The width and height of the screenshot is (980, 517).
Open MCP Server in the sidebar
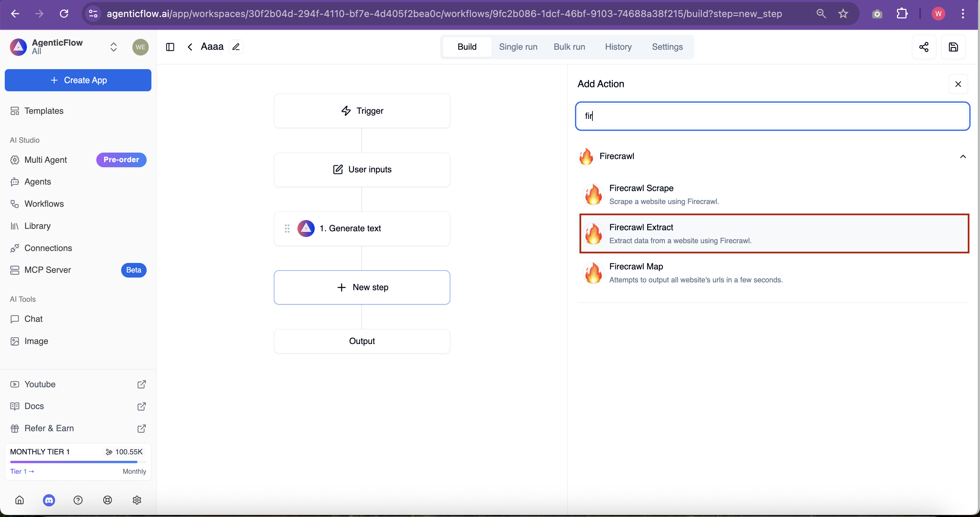click(x=48, y=270)
